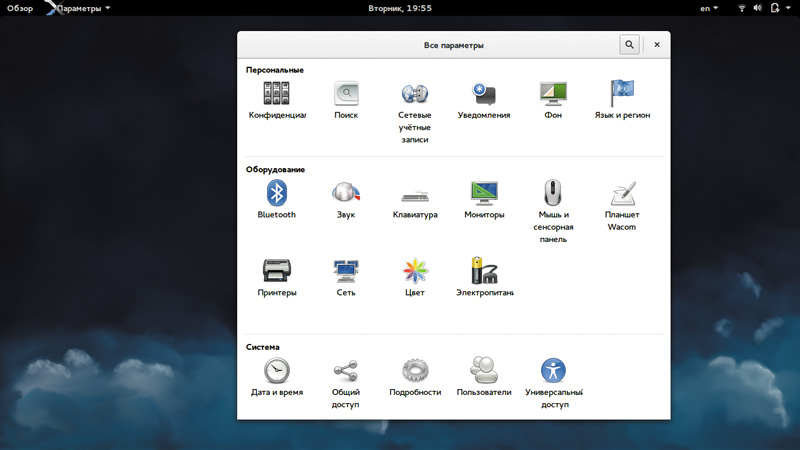Open Язык и регион settings
This screenshot has height=450, width=800.
tap(622, 101)
